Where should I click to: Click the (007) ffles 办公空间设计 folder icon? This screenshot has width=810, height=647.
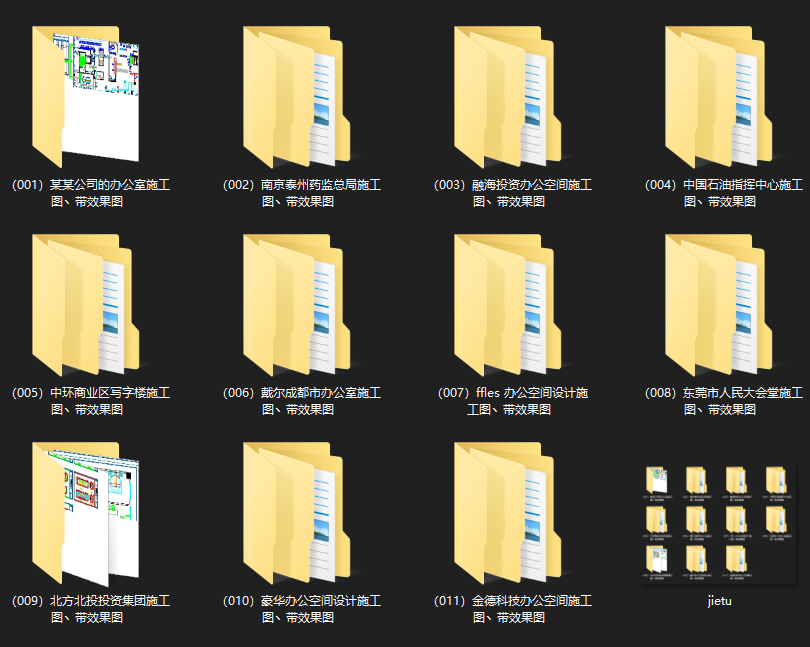[508, 305]
